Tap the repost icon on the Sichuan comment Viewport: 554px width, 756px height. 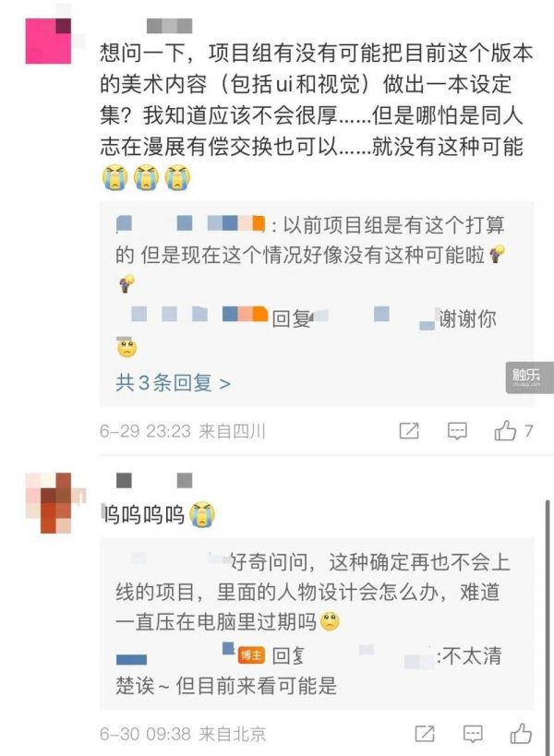coord(409,430)
